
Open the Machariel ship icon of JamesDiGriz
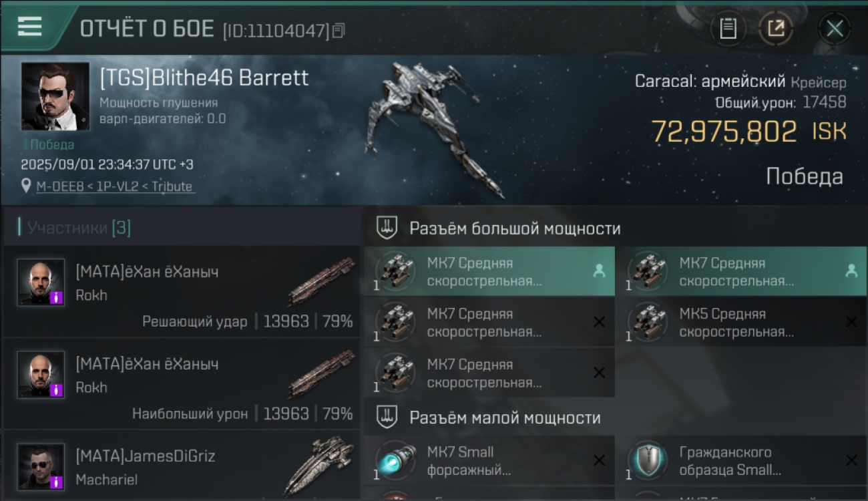click(x=319, y=465)
